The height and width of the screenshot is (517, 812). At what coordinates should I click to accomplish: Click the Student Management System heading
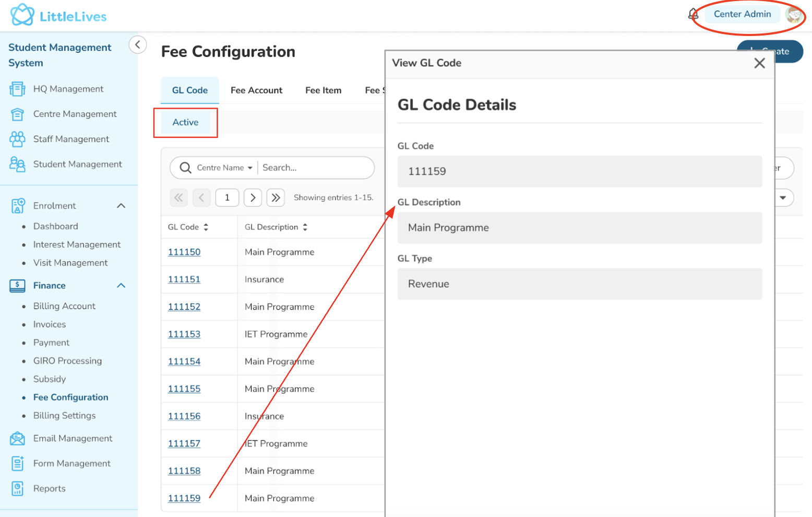[x=60, y=55]
